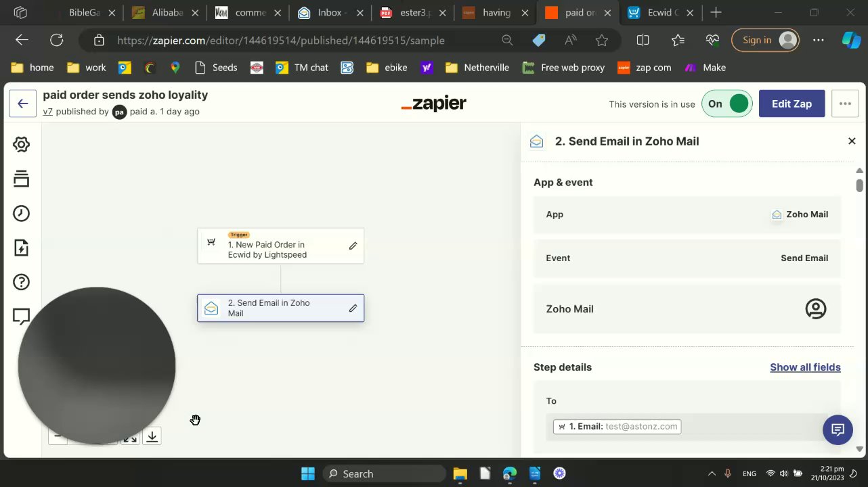Go back with the Zapier editor arrow button

click(23, 103)
